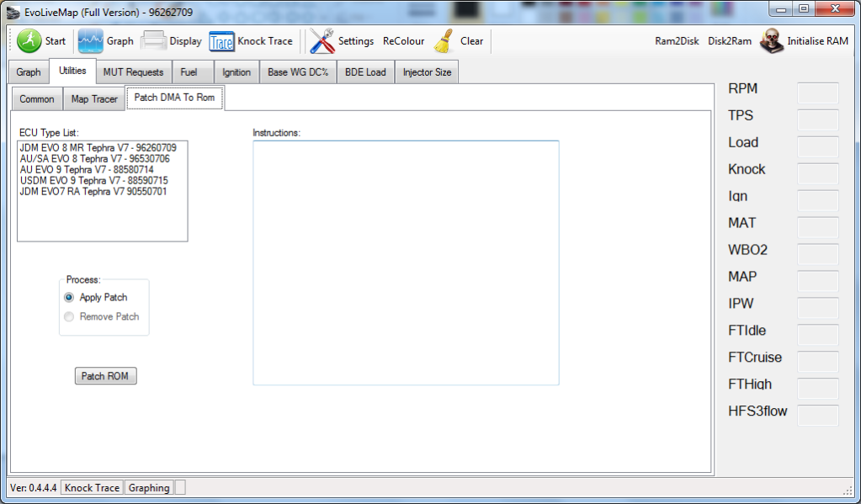This screenshot has height=504, width=861.
Task: Click the MAT value box
Action: click(x=817, y=227)
